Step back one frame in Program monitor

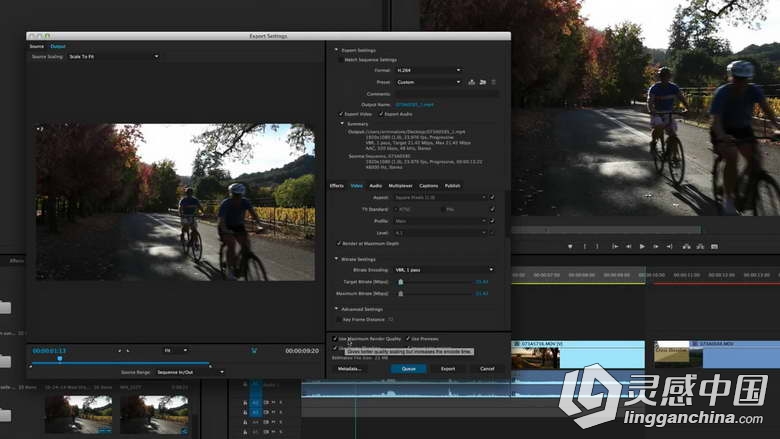coord(628,247)
